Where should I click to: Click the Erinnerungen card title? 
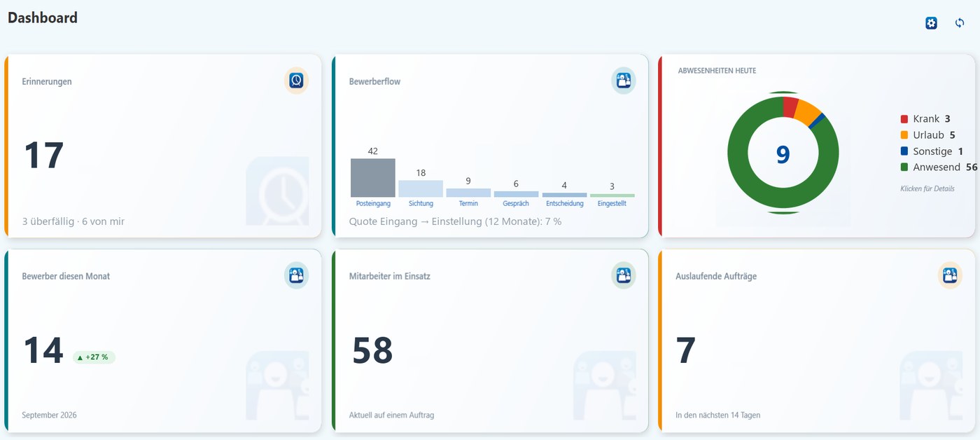47,81
